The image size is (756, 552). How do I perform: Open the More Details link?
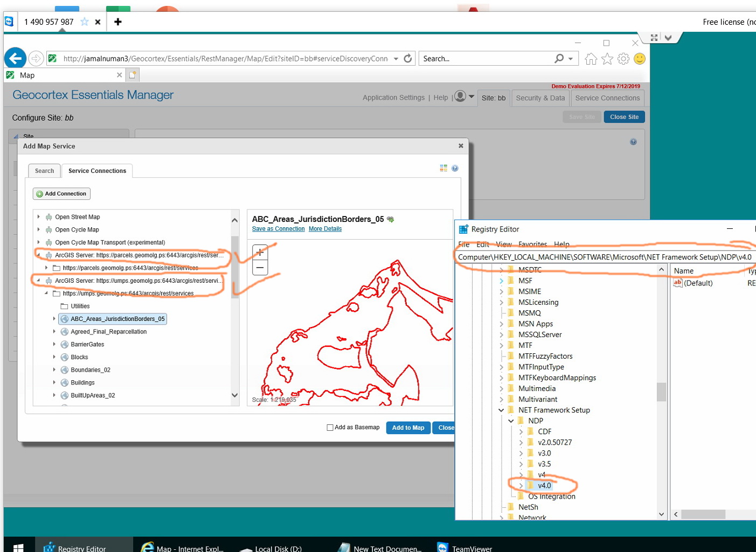click(x=325, y=229)
